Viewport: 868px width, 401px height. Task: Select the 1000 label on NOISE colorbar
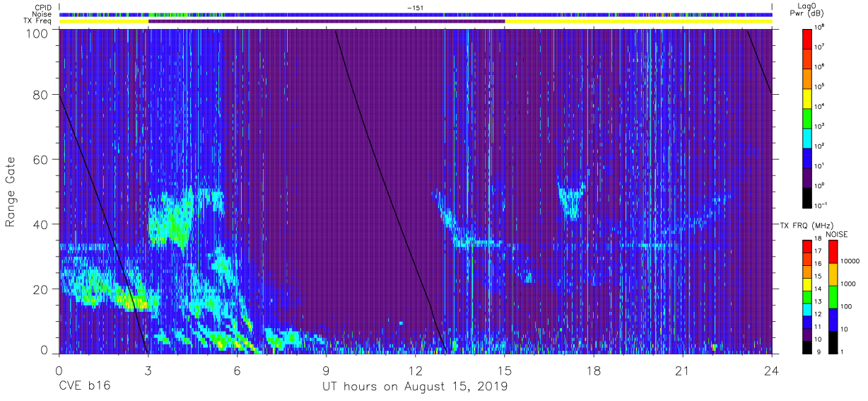(x=848, y=284)
